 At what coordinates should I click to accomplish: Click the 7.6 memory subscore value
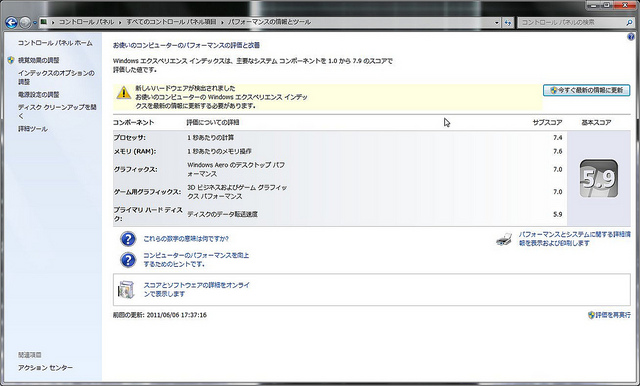(558, 151)
